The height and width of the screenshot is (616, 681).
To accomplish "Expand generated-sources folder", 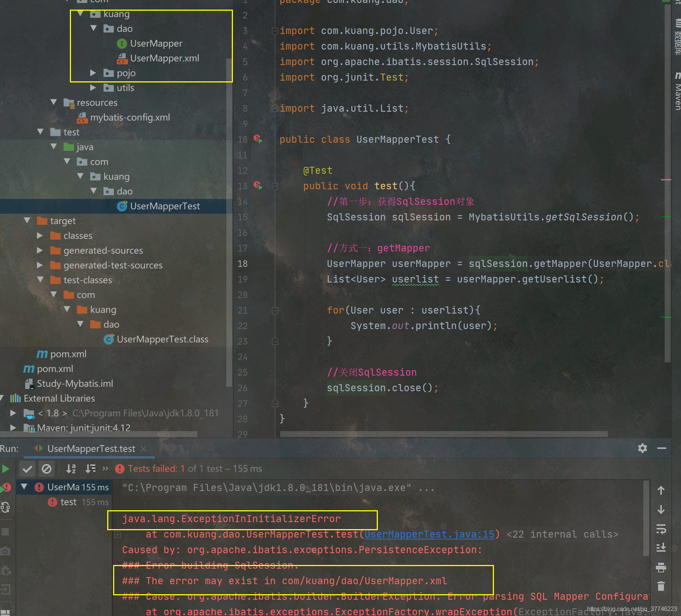I will [40, 250].
